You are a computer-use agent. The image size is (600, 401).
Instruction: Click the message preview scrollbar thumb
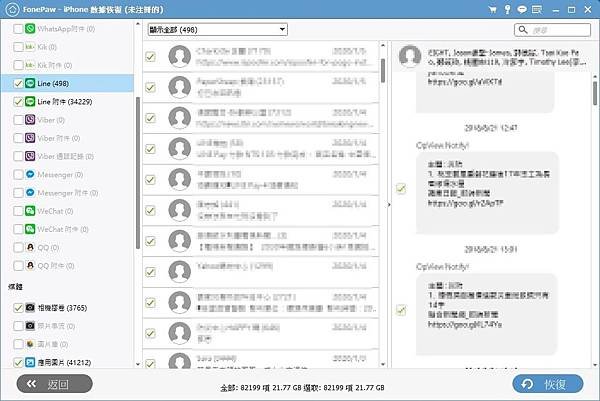coord(595,93)
